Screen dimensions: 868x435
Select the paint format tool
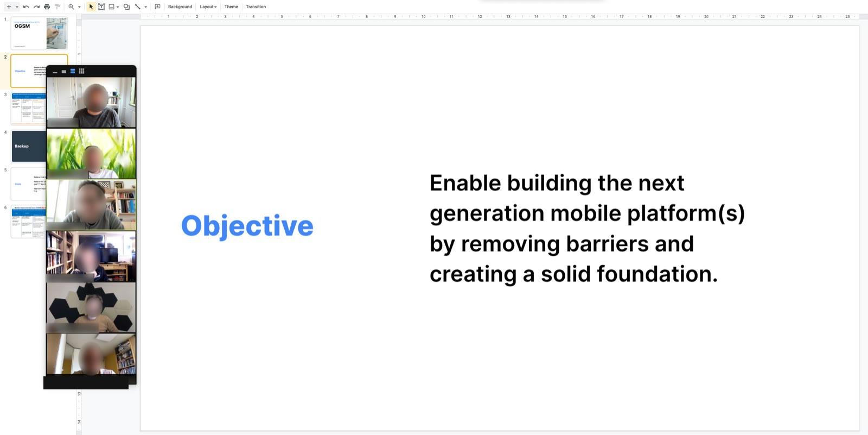pyautogui.click(x=57, y=7)
